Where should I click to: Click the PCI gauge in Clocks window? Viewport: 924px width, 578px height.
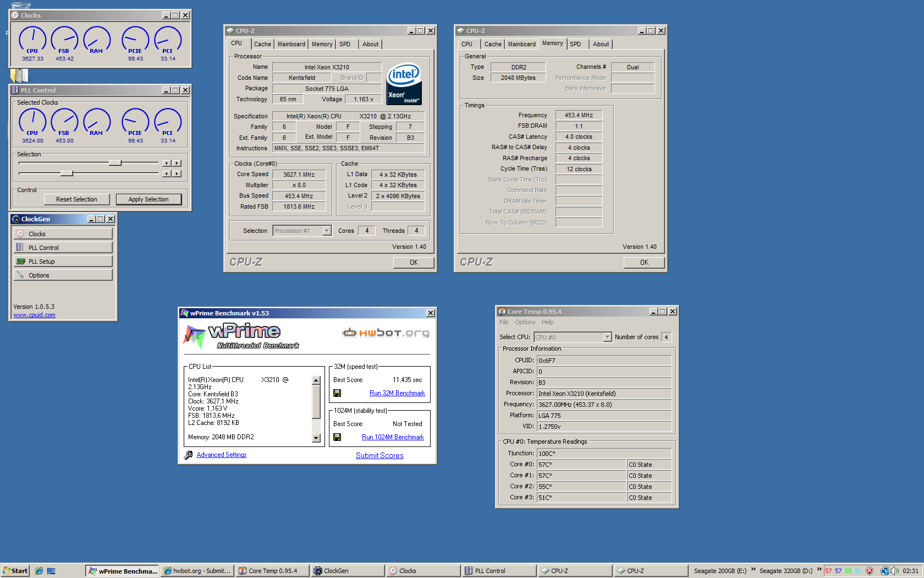point(168,40)
